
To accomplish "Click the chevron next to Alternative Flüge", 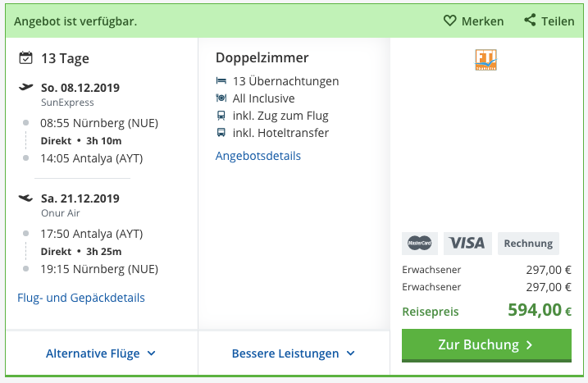I will tap(151, 353).
